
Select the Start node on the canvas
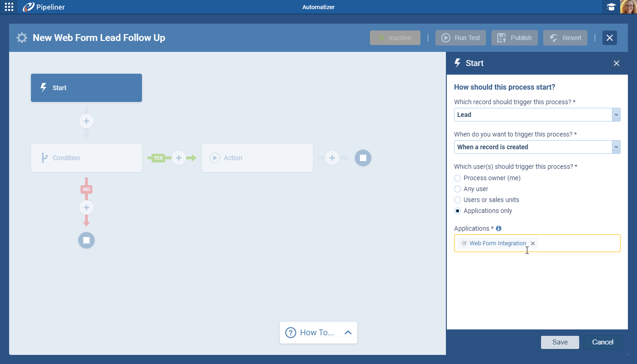tap(86, 87)
